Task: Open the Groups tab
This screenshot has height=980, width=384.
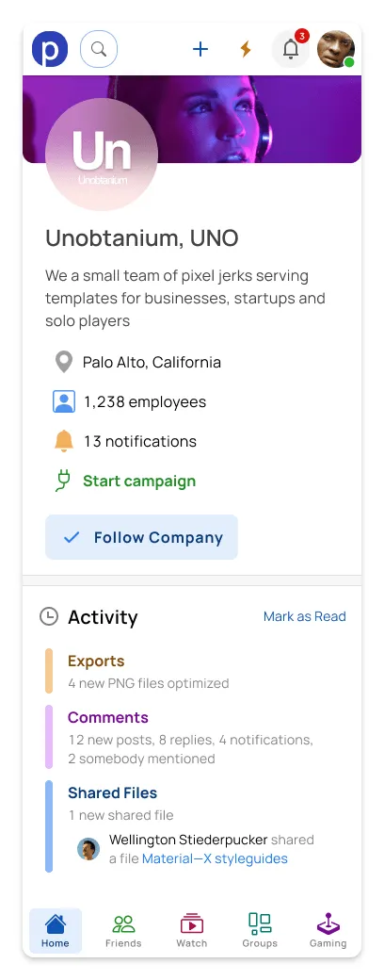Action: click(x=260, y=931)
